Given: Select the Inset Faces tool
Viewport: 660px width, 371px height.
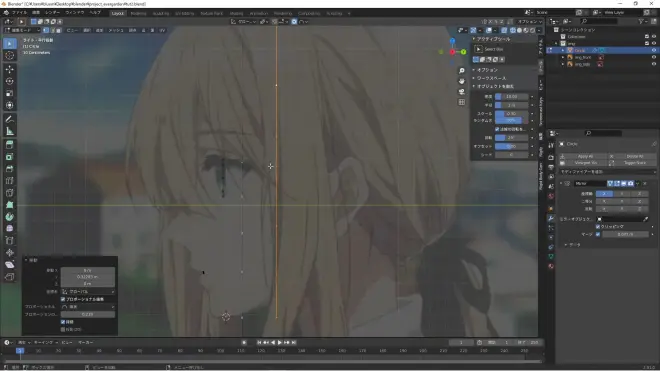Looking at the screenshot, I should [10, 157].
